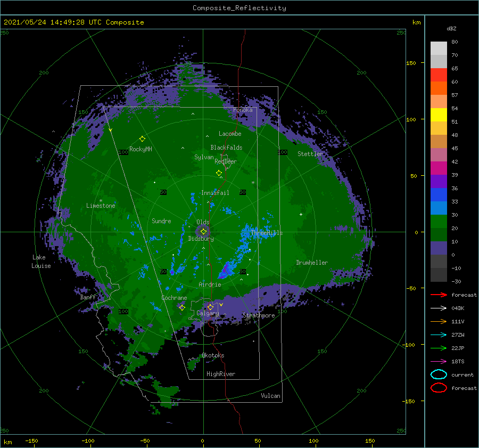
Task: Click the 18TS legend text
Action: (458, 362)
